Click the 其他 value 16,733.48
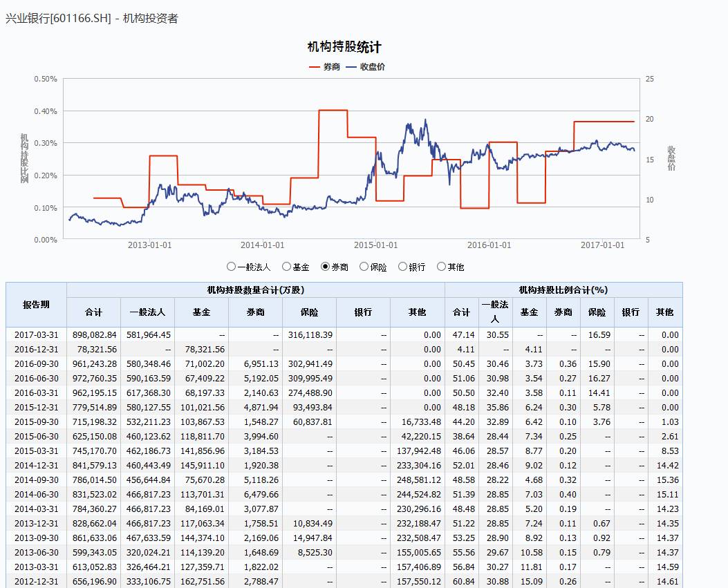The image size is (728, 588). [421, 422]
